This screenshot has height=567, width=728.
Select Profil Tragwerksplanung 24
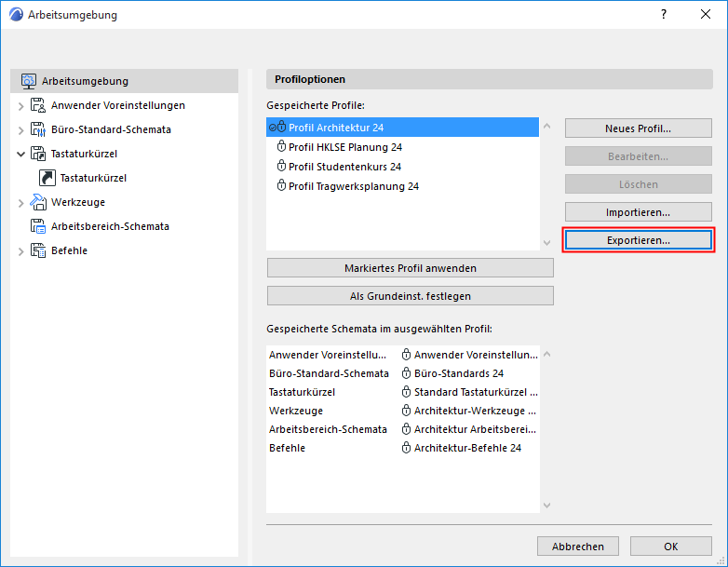402,186
